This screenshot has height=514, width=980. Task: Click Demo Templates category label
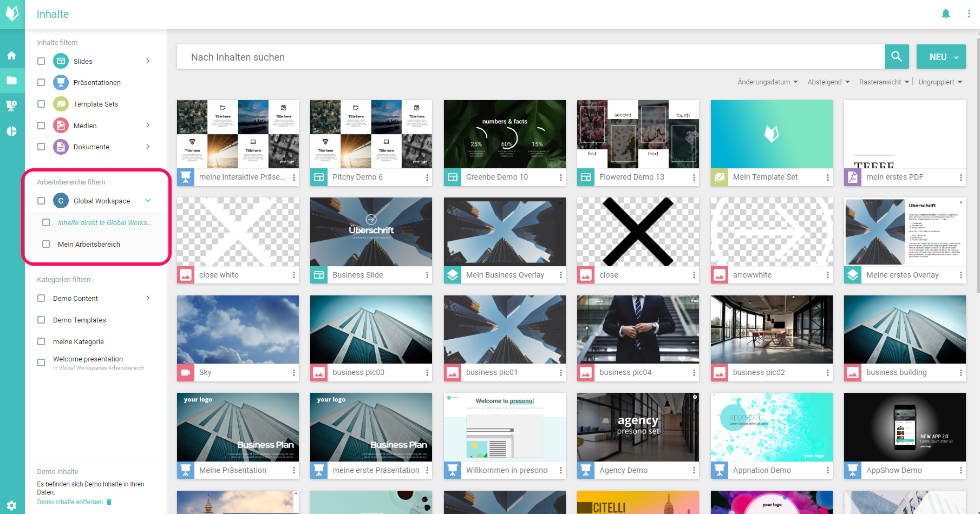[80, 320]
